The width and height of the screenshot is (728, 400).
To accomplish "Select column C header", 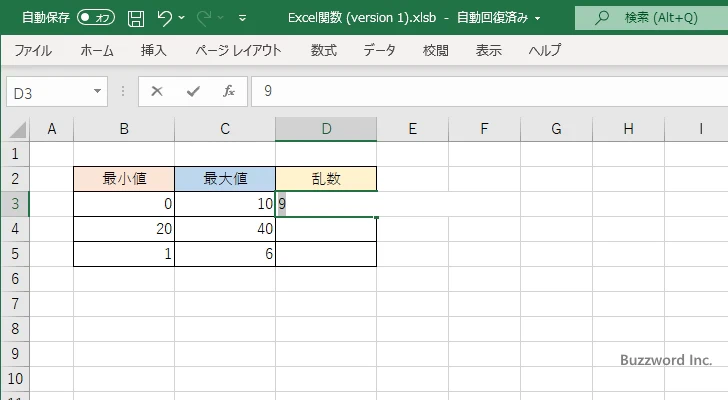I will click(225, 129).
